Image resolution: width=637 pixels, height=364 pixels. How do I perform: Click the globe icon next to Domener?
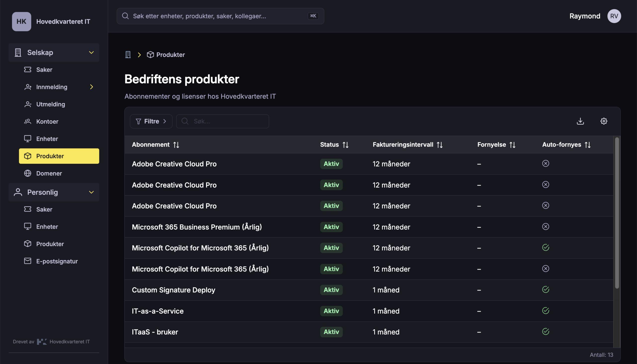coord(28,173)
